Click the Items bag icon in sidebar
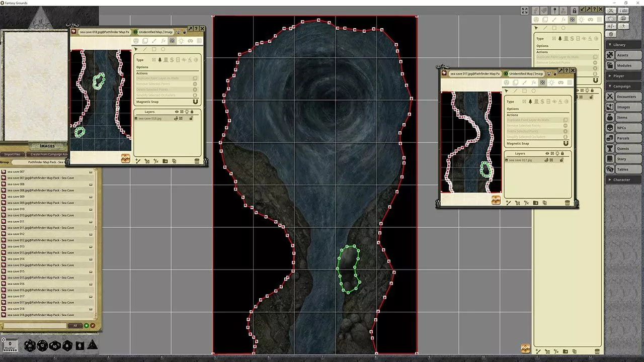 [610, 118]
